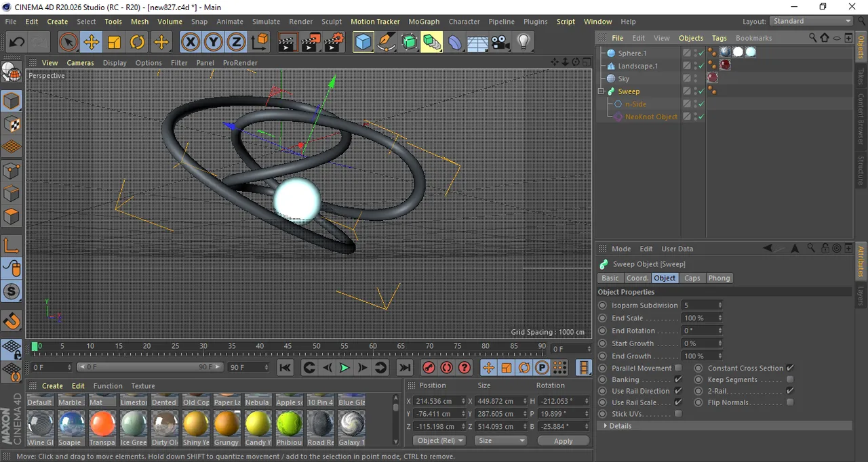Switch to the Caps tab
868x462 pixels.
(692, 278)
